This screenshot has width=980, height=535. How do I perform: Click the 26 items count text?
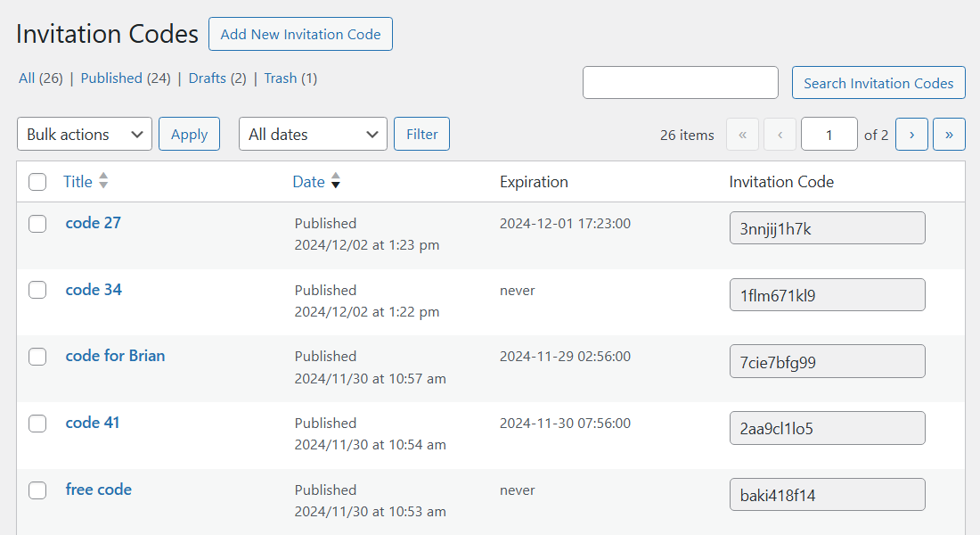[x=687, y=136]
